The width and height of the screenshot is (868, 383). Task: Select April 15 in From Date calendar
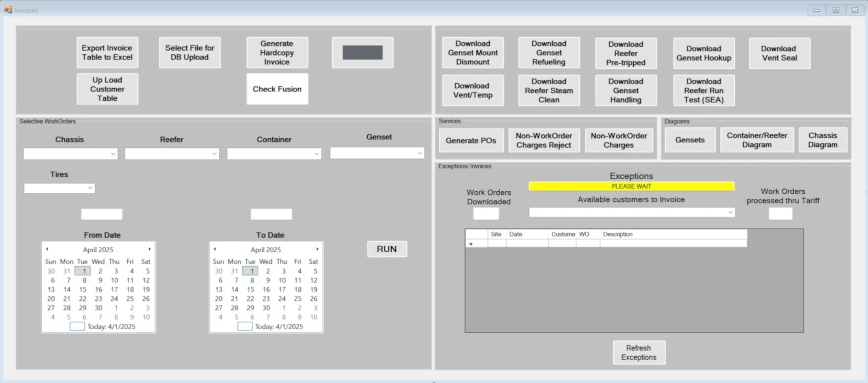(83, 289)
